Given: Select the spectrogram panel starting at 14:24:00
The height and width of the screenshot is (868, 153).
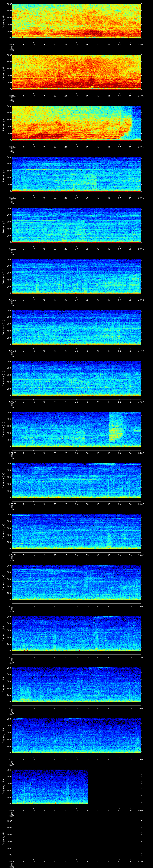Looking at the screenshot, I should (x=77, y=21).
